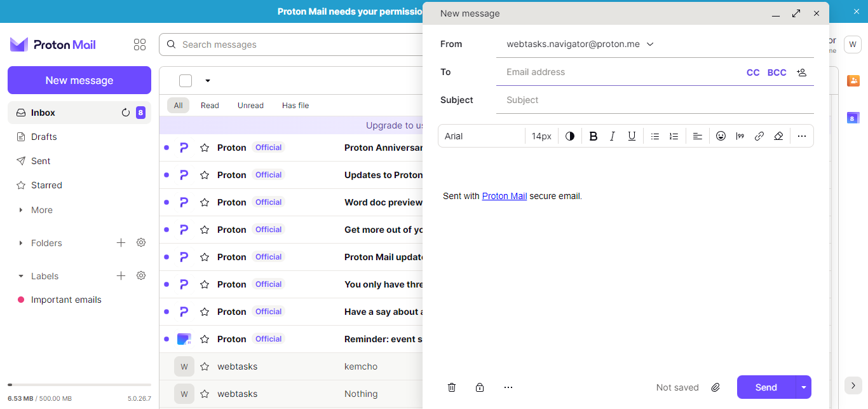Expand the More sidebar section

point(42,210)
